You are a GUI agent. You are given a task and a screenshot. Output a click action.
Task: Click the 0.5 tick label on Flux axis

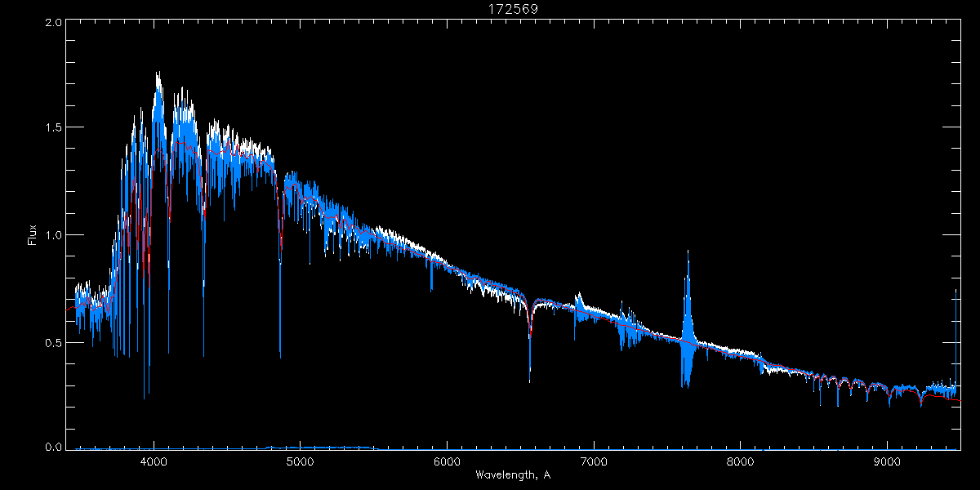(x=52, y=343)
